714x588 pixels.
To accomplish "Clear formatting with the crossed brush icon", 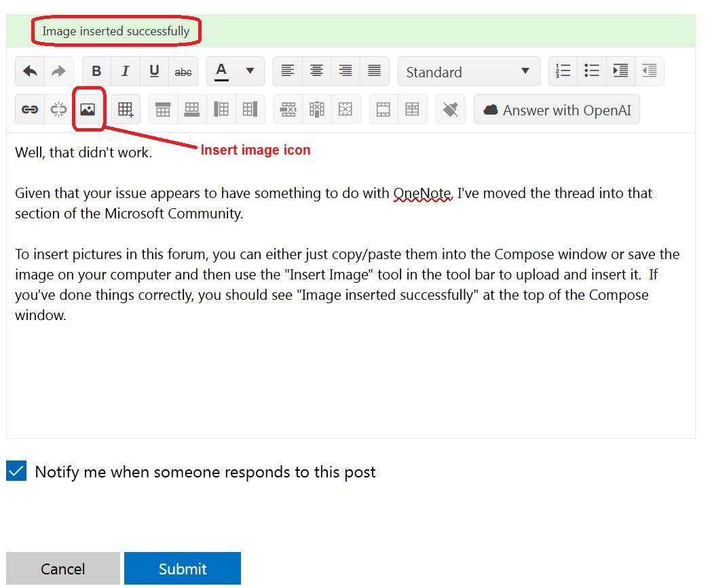I will point(451,109).
